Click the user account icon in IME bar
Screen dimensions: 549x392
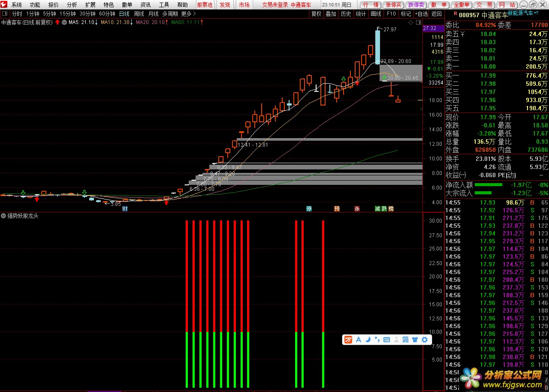[x=396, y=340]
